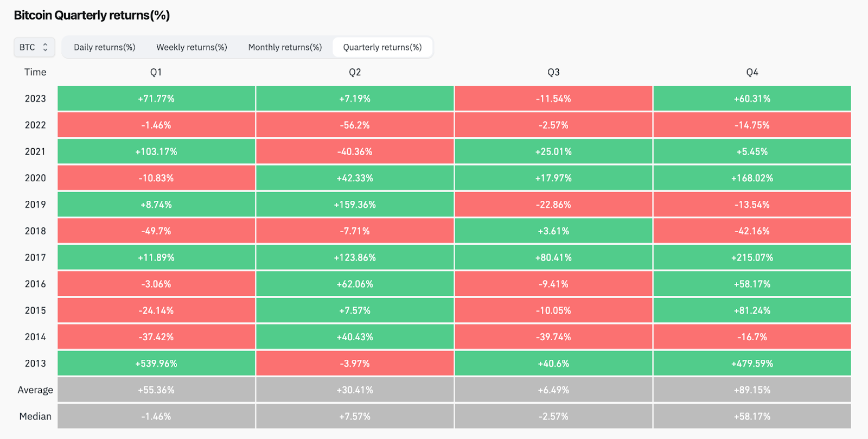Click the +81.24% cell for 2015 Q4
The width and height of the screenshot is (868, 439).
pyautogui.click(x=752, y=310)
